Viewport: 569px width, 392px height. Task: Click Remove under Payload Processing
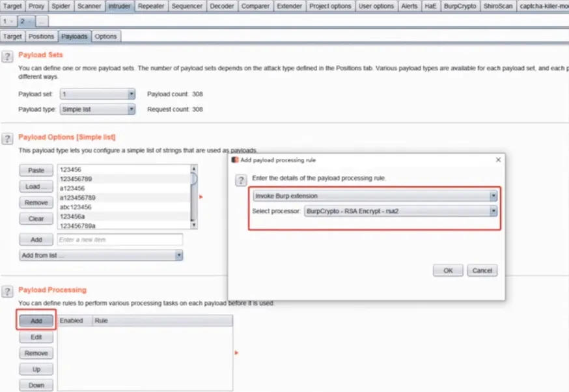[36, 353]
